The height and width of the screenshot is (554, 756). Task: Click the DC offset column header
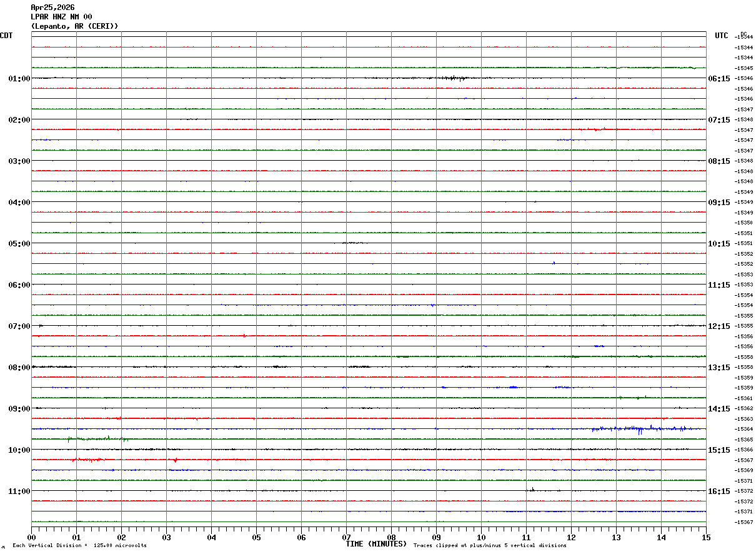pos(744,34)
